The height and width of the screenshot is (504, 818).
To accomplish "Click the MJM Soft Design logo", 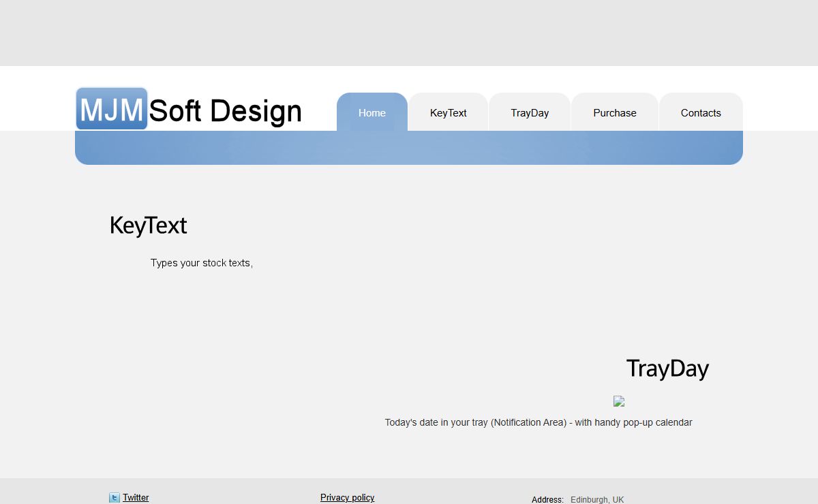I will 189,109.
